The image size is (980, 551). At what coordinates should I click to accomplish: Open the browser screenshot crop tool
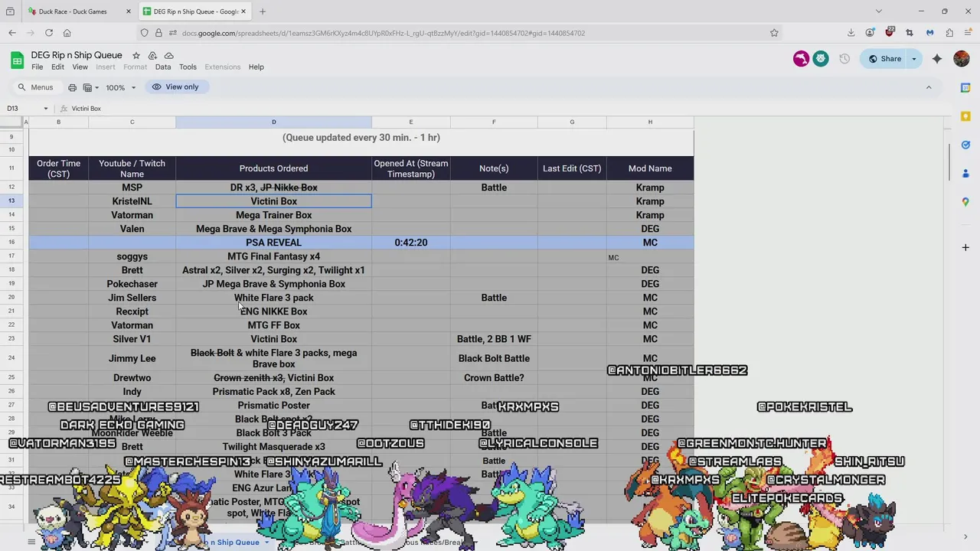(x=909, y=33)
